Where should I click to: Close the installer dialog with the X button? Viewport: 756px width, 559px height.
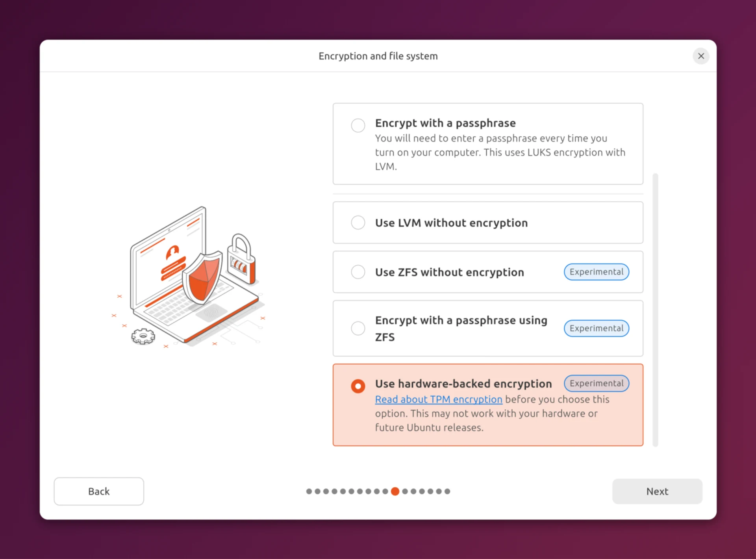coord(701,56)
